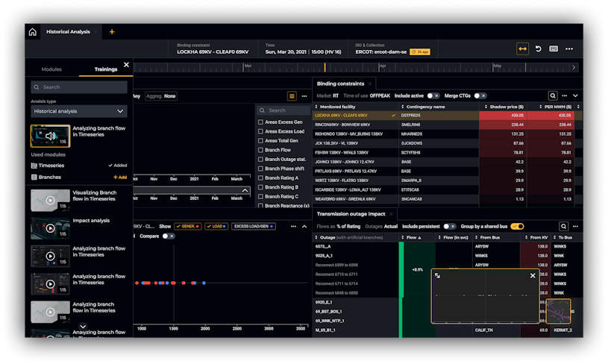Screen dimensions: 608x364
Task: Switch to the Trainings tab
Action: [105, 69]
